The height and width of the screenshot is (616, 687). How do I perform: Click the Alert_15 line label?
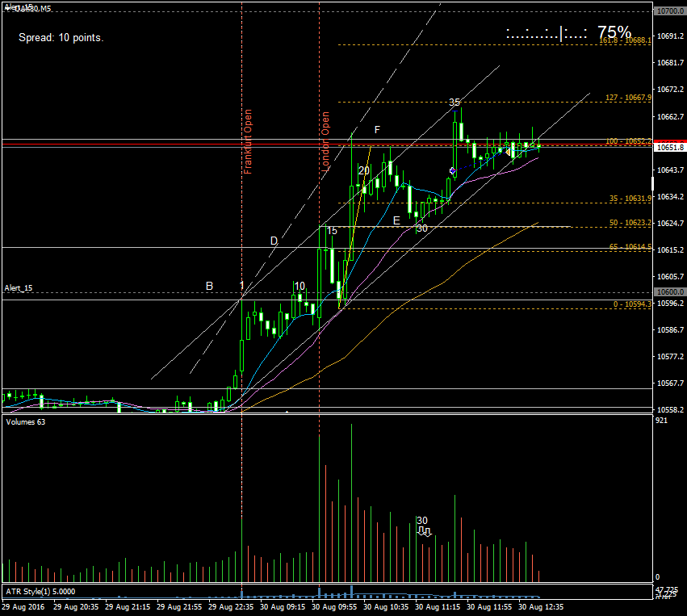pos(17,287)
